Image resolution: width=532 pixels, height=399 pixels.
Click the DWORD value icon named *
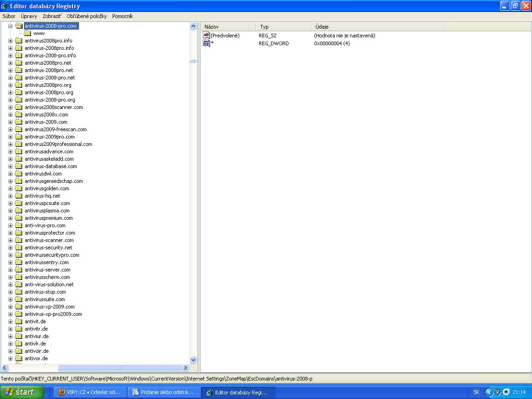[x=206, y=43]
